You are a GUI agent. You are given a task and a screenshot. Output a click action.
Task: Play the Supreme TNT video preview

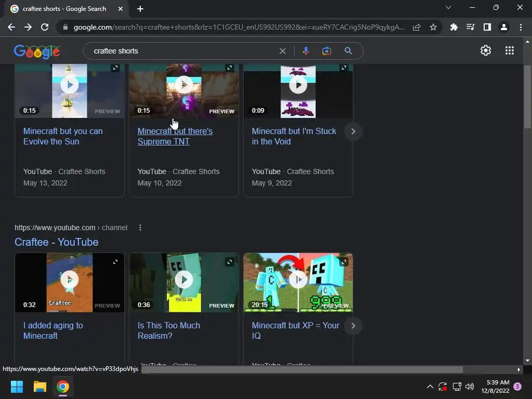click(184, 85)
